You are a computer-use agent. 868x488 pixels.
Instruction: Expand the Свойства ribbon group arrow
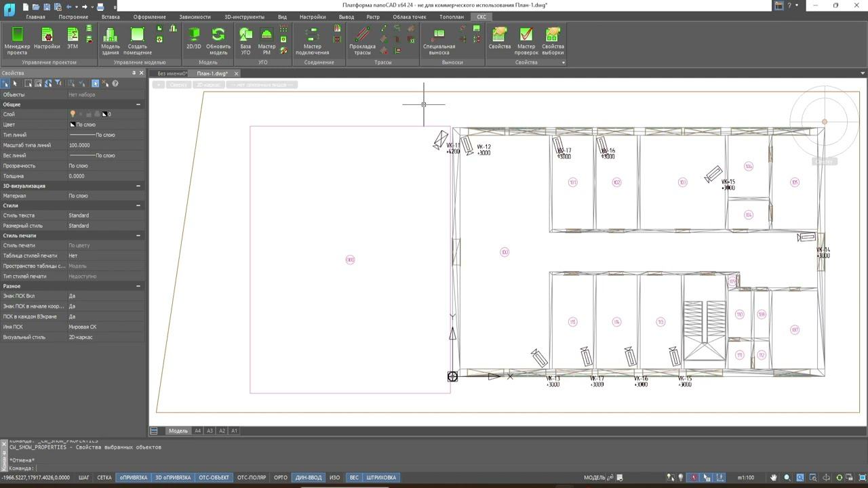pyautogui.click(x=563, y=62)
